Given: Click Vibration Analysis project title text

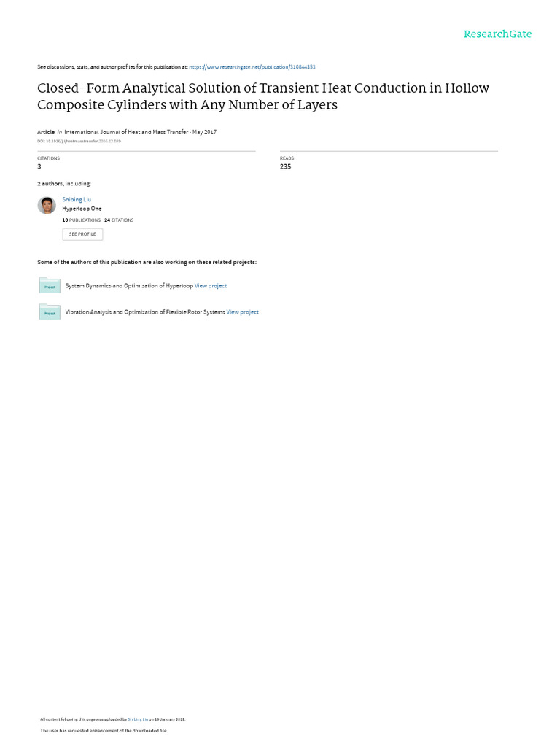Looking at the screenshot, I should [145, 312].
